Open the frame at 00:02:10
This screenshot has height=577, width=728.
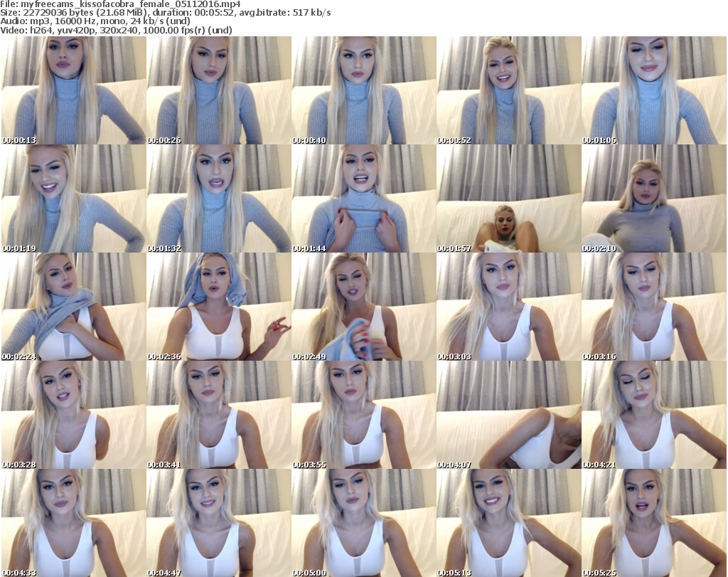click(654, 198)
